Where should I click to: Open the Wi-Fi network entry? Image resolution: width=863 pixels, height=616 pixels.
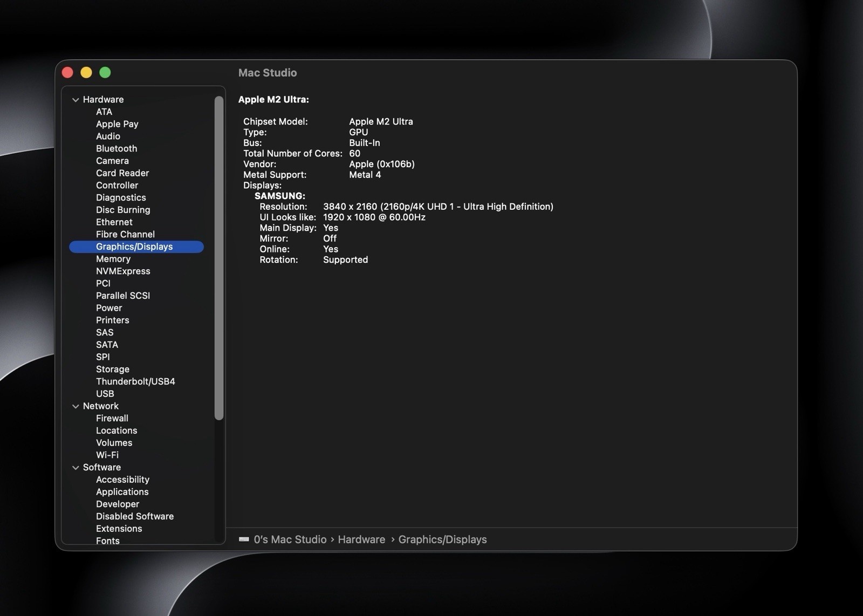pyautogui.click(x=107, y=455)
